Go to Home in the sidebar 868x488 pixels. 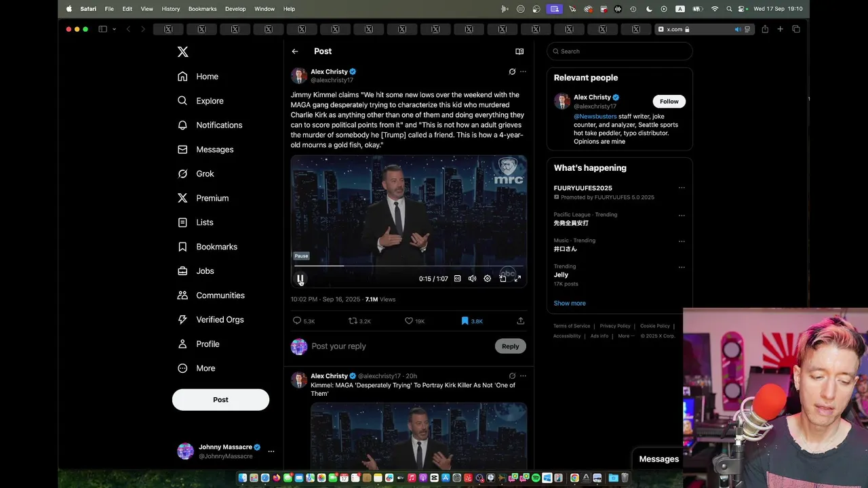click(198, 77)
